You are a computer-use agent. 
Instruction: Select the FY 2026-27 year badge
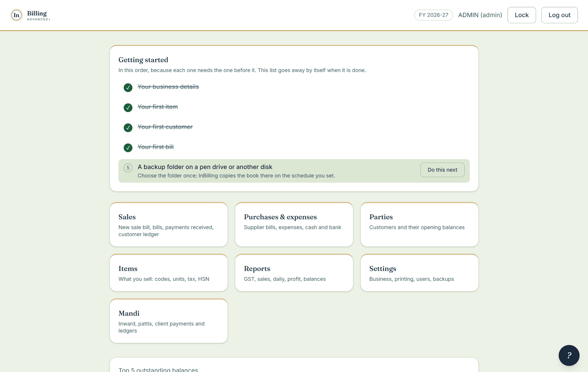[433, 15]
